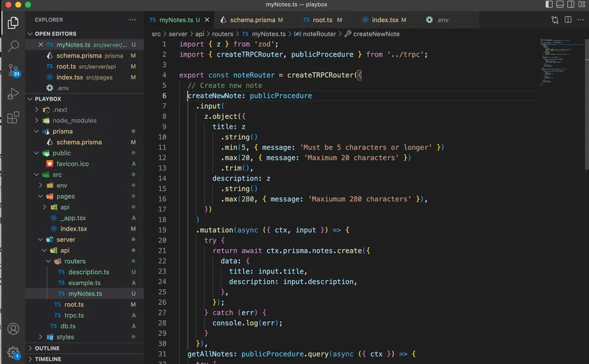Open index.tsx from Open Editors list
This screenshot has height=364, width=589.
[x=84, y=77]
